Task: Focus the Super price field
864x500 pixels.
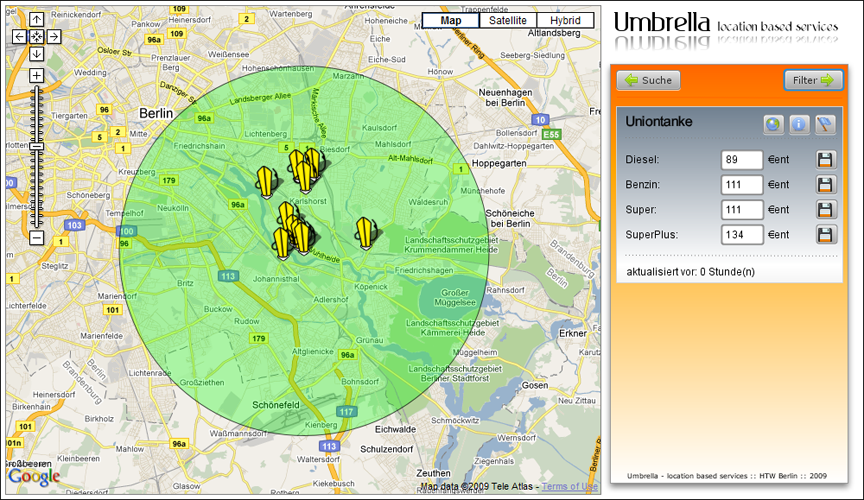Action: pos(742,209)
